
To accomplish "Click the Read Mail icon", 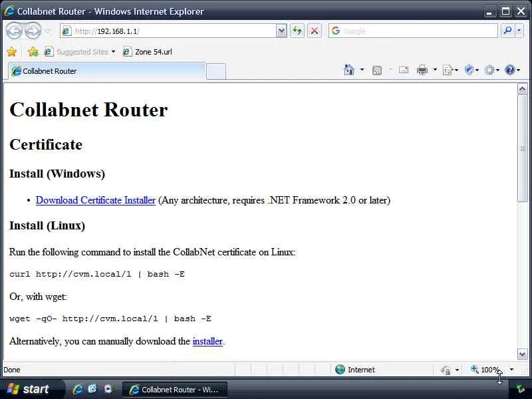I will (x=404, y=70).
